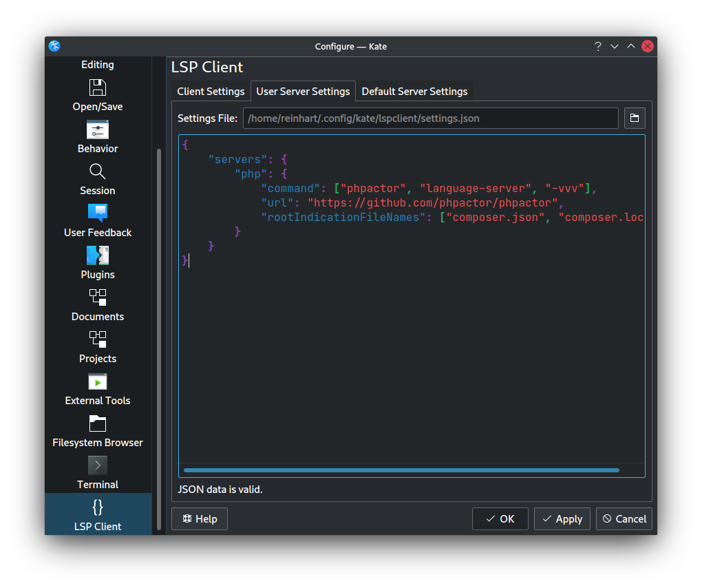Image resolution: width=702 pixels, height=588 pixels.
Task: Select the Behavior settings icon
Action: click(97, 129)
